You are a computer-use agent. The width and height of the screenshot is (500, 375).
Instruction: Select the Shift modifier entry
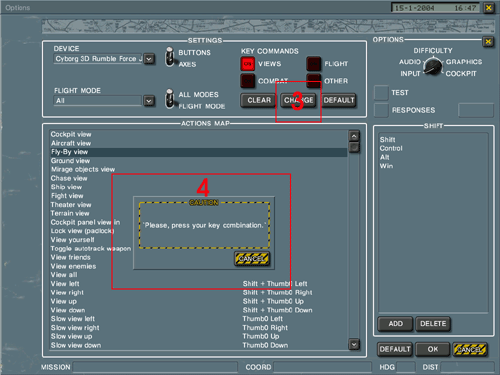tap(387, 140)
